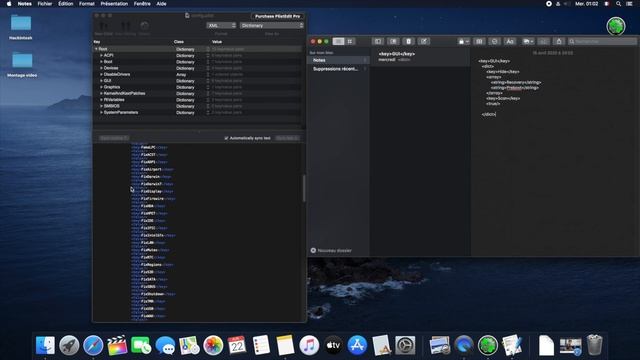Select the <key>GUI</key> note in list
The image size is (640, 360).
420,56
